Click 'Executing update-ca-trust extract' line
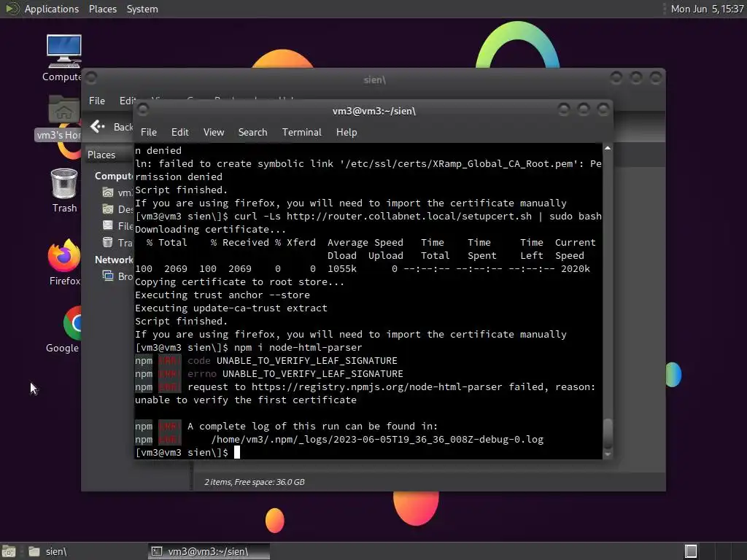This screenshot has height=560, width=747. [x=231, y=308]
